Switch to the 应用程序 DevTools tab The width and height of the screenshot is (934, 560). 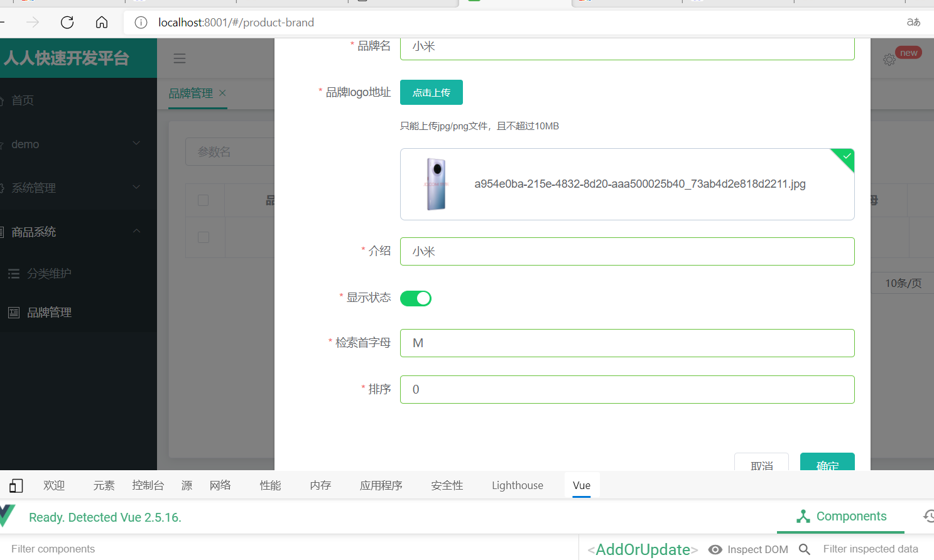tap(381, 485)
